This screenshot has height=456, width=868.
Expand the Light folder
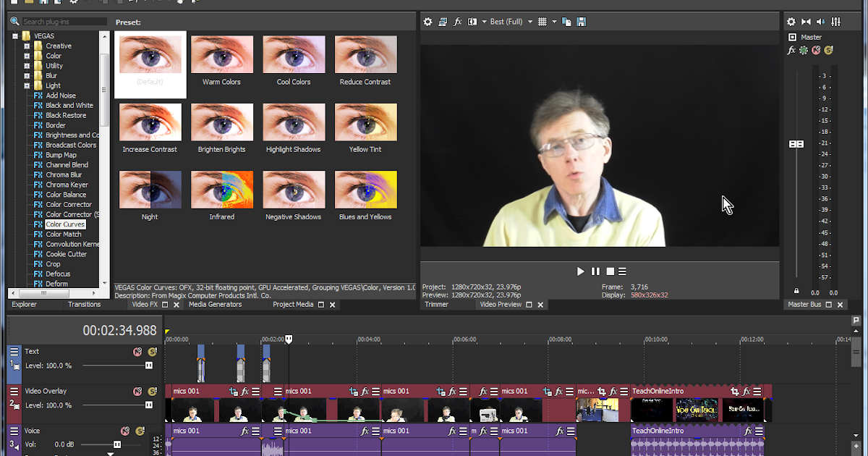[x=27, y=85]
